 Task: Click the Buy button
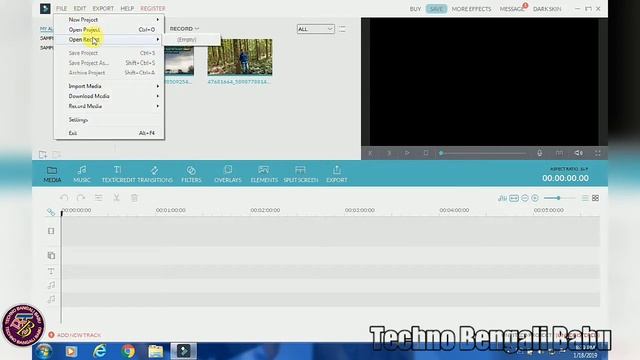pyautogui.click(x=415, y=9)
